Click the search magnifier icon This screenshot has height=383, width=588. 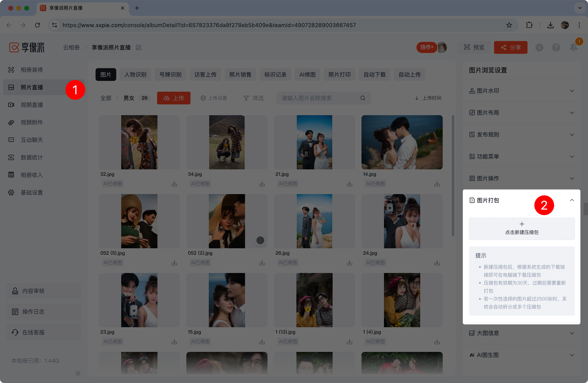coord(363,98)
